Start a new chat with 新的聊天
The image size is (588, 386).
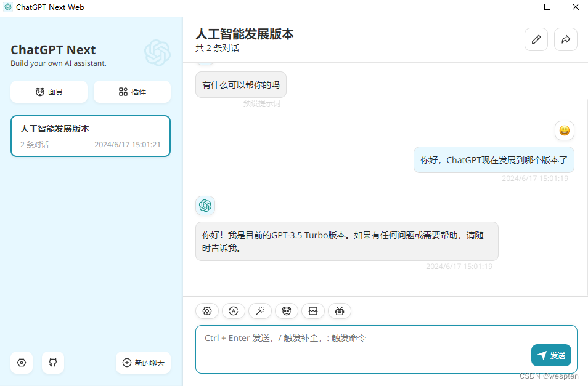tap(143, 363)
